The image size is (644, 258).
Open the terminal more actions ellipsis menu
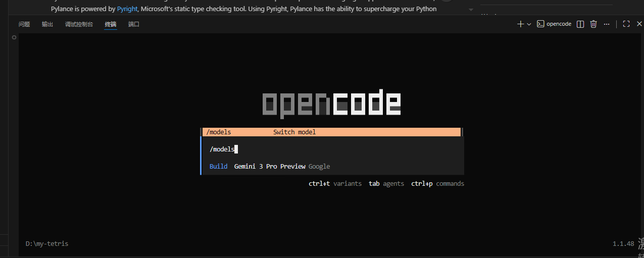(607, 24)
